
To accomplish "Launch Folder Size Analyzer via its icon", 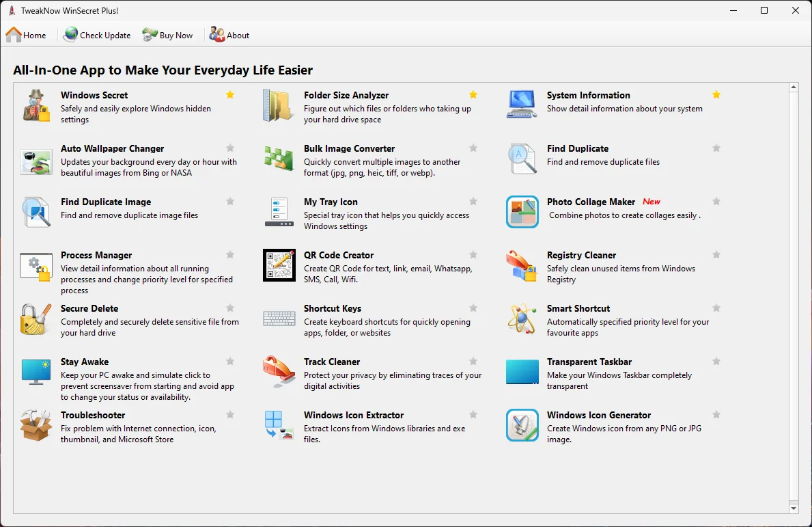I will pyautogui.click(x=279, y=105).
